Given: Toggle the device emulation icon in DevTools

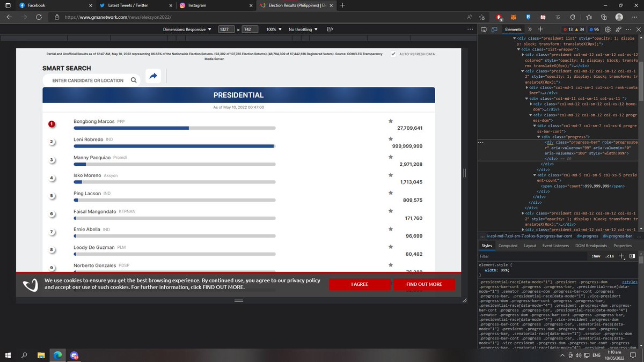Looking at the screenshot, I should pos(494,29).
